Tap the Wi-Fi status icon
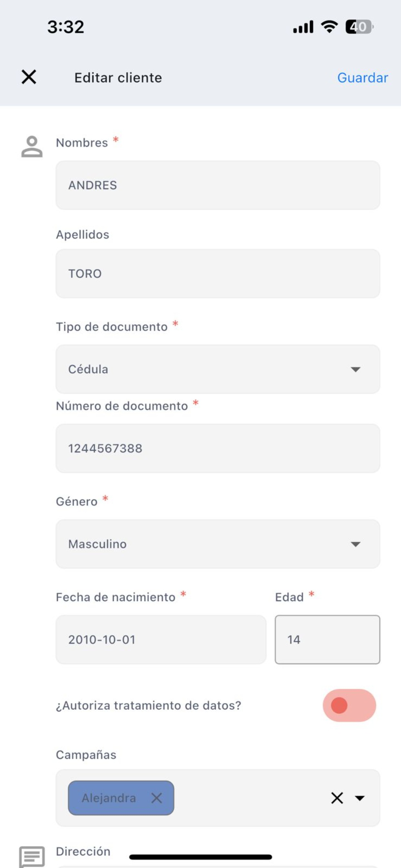This screenshot has height=868, width=401. [x=329, y=26]
